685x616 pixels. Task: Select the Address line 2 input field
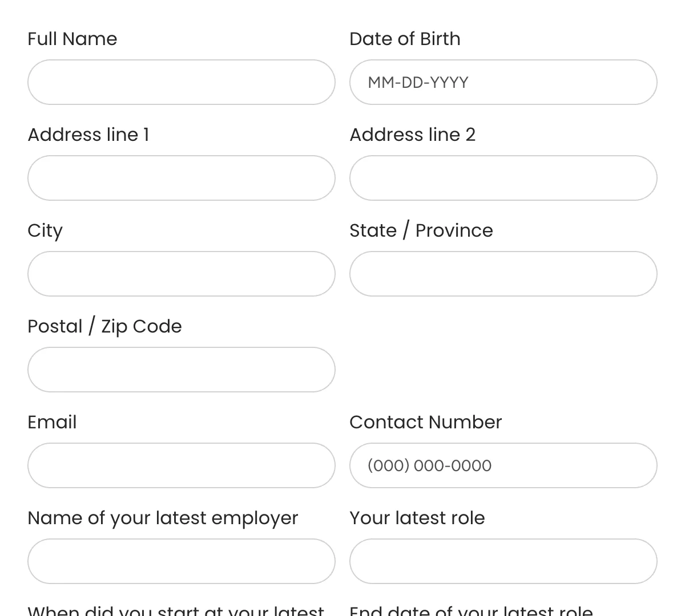[503, 178]
